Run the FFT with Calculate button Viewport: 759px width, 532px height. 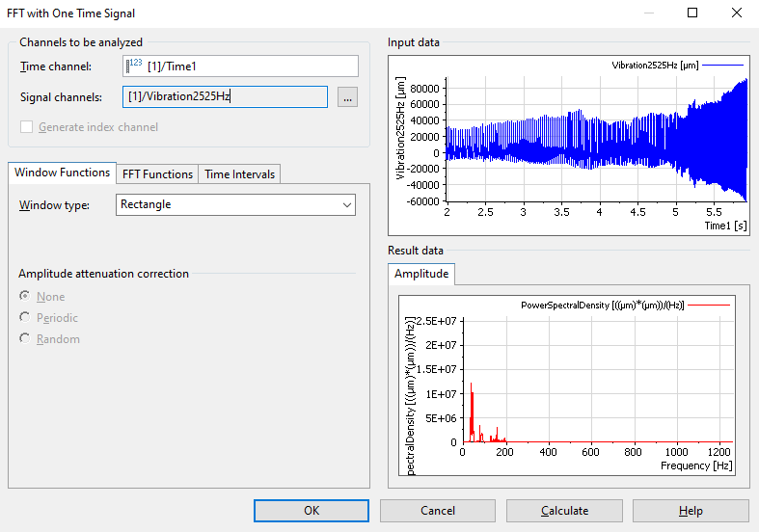[564, 511]
